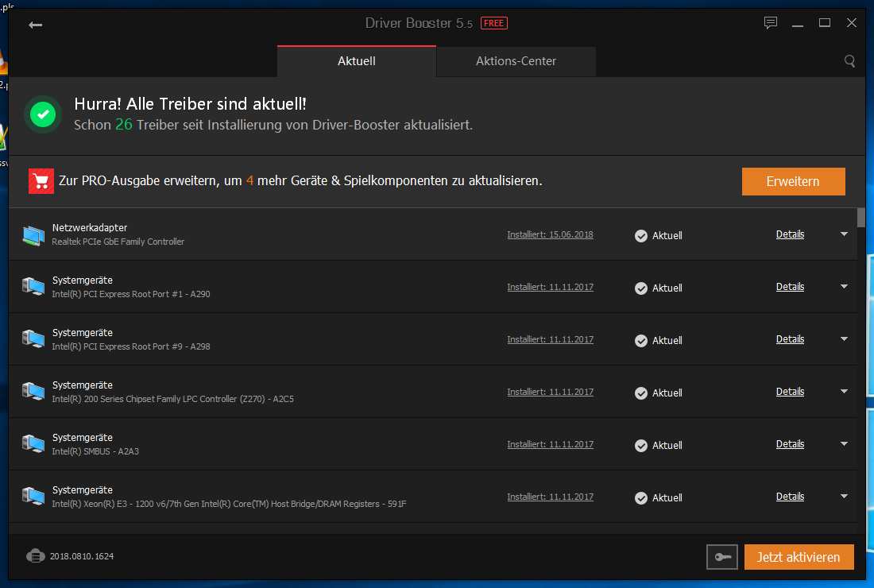Open the feedback speech-bubble icon
Image resolution: width=874 pixels, height=588 pixels.
tap(771, 23)
